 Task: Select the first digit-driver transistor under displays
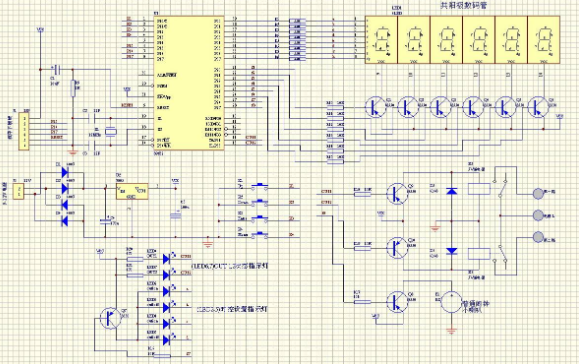pyautogui.click(x=375, y=107)
